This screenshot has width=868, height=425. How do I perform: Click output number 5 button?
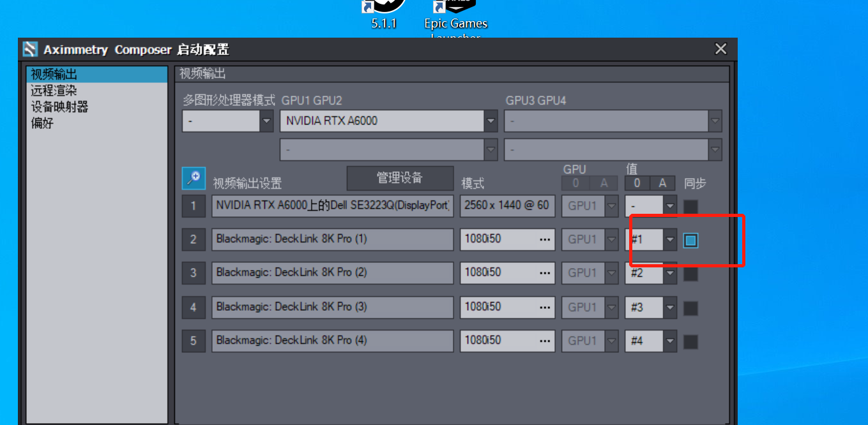pos(194,341)
